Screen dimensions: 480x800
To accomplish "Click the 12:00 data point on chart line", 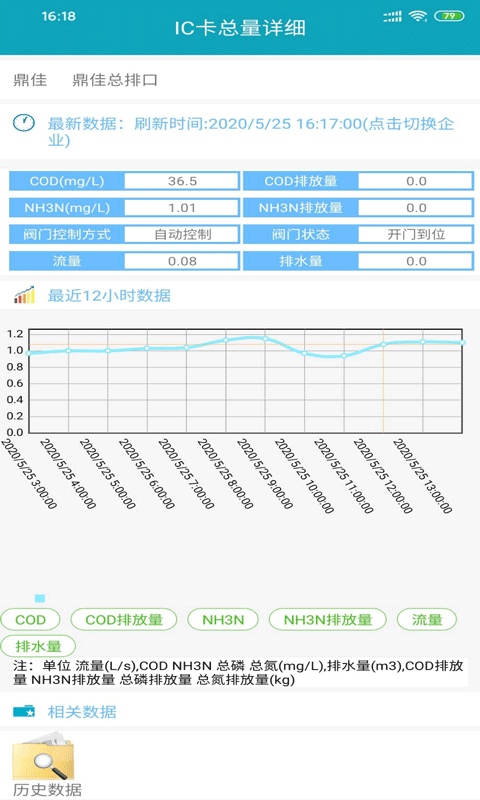I will (x=384, y=344).
